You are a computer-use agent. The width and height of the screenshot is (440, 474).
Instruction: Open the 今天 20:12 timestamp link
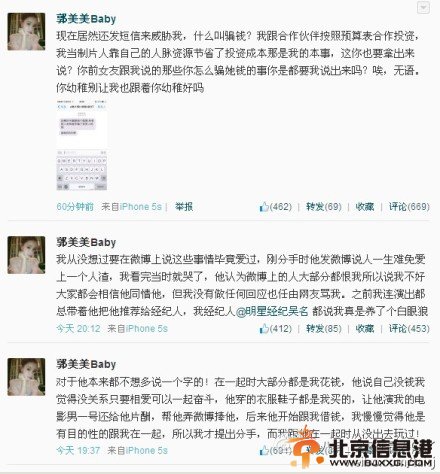pyautogui.click(x=78, y=329)
